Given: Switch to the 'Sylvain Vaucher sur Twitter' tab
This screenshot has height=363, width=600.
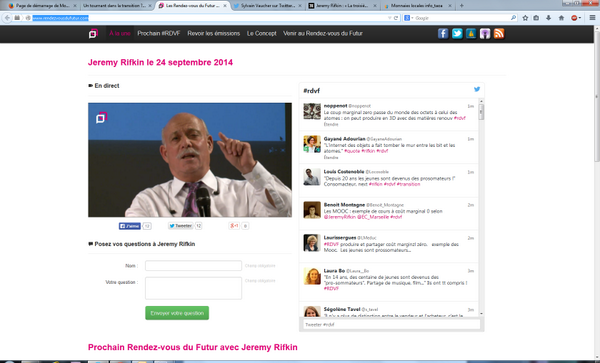Looking at the screenshot, I should point(267,6).
